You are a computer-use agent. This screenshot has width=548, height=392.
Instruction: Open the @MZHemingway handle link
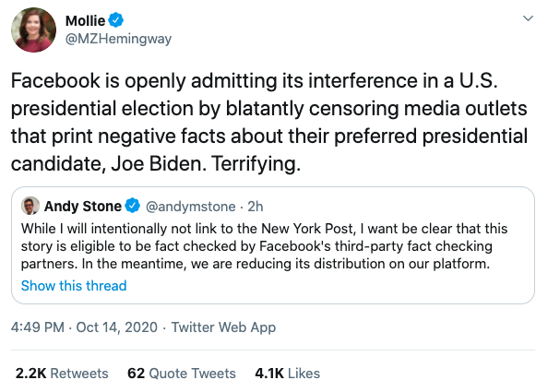(118, 39)
